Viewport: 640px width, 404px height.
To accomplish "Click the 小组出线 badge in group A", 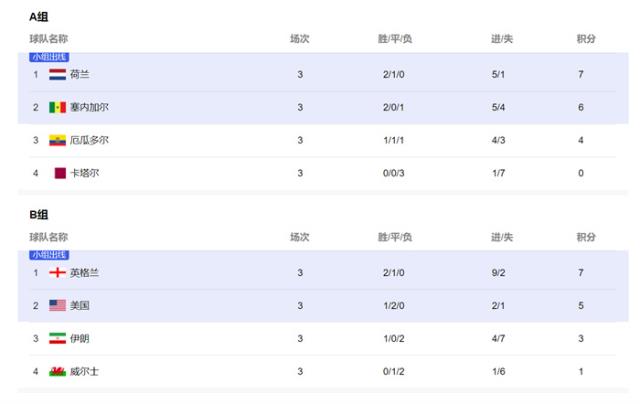I will [x=49, y=57].
